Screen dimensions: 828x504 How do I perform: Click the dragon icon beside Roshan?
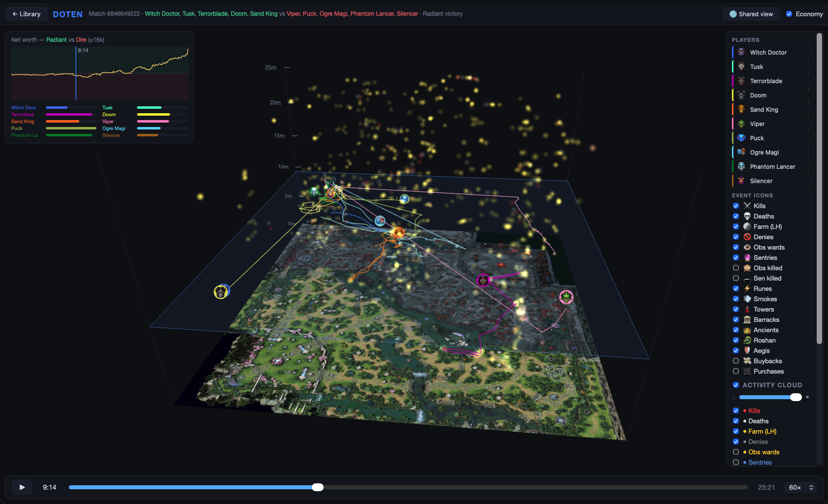tap(747, 340)
